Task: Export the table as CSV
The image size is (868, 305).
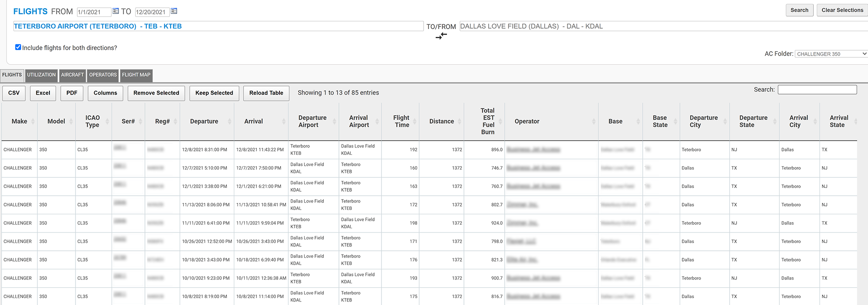Action: (x=14, y=93)
